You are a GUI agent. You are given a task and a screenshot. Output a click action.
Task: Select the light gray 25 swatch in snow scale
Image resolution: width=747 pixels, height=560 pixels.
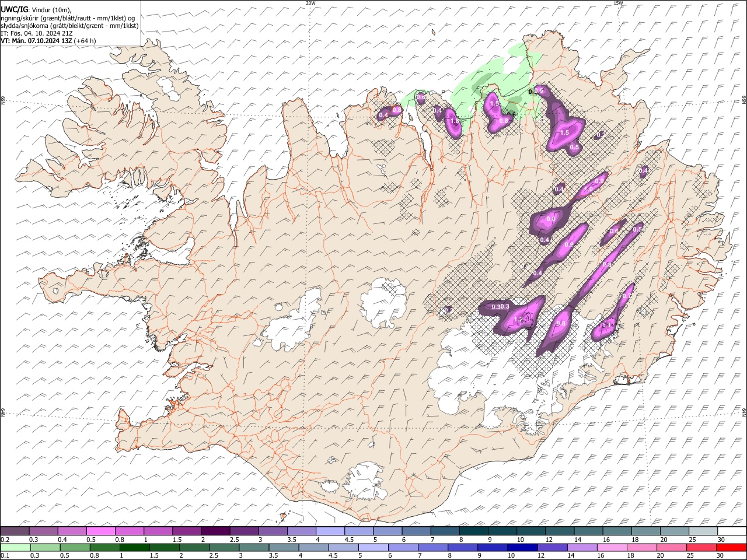[x=704, y=531]
